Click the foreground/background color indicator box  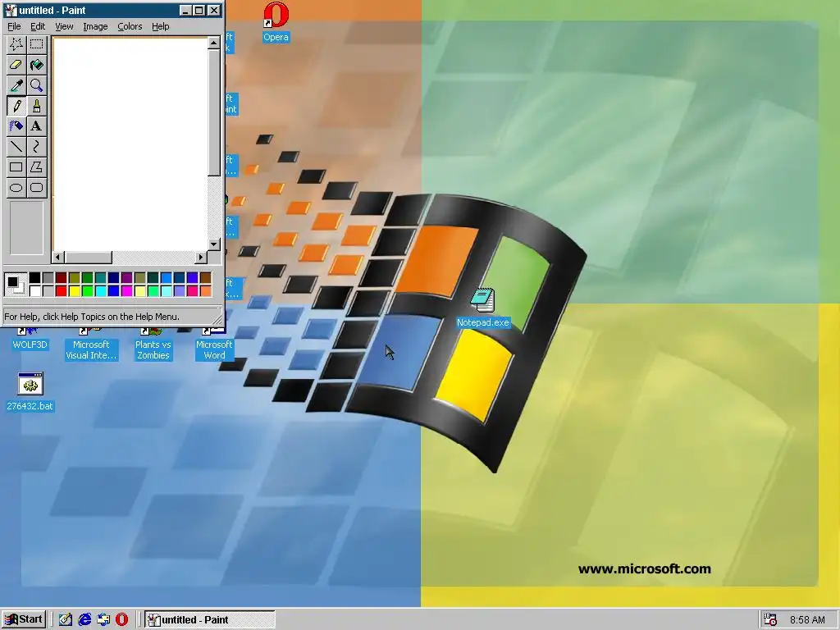pyautogui.click(x=15, y=285)
